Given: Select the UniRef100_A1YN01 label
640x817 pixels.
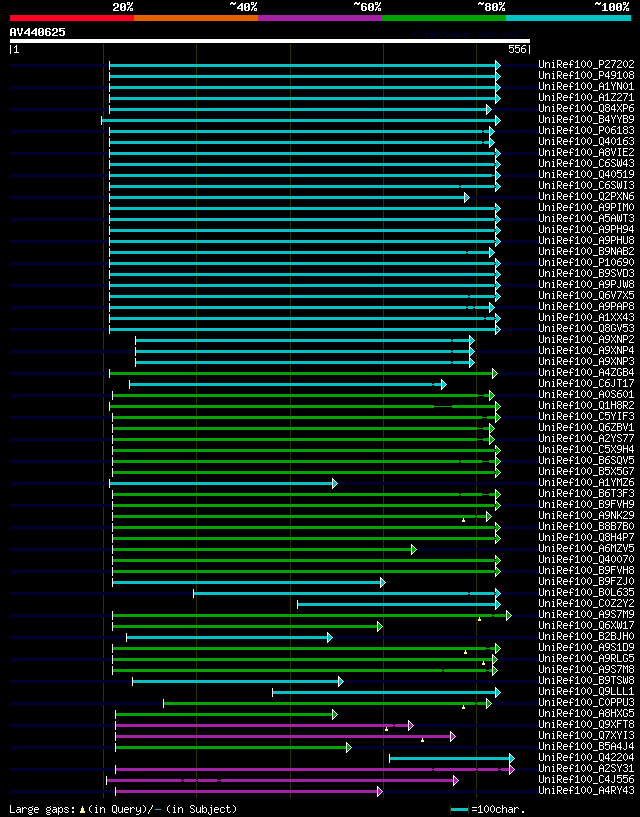Looking at the screenshot, I should [586, 86].
